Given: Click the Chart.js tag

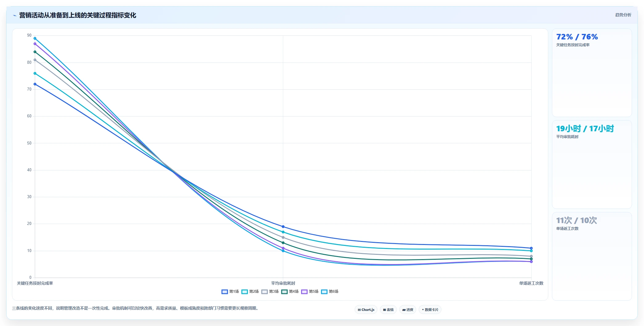Looking at the screenshot, I should coord(366,310).
